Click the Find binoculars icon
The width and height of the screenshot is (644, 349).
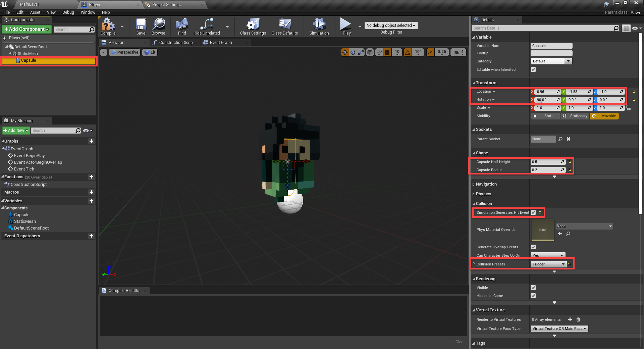coord(182,27)
